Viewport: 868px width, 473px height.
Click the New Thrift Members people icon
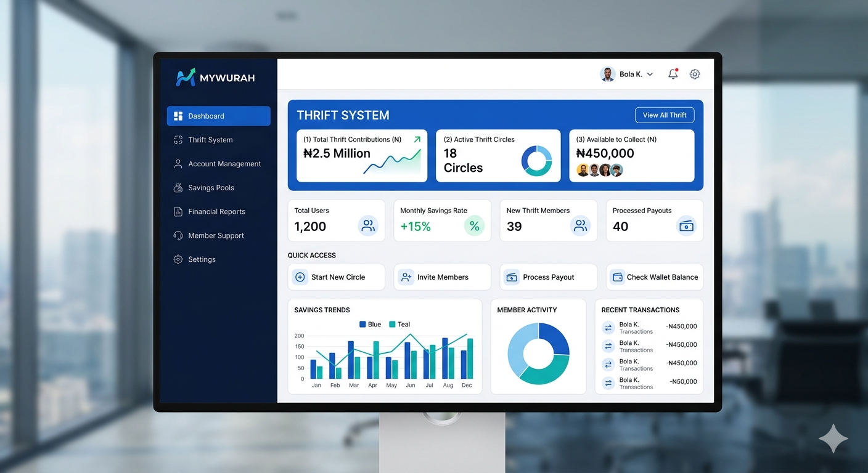580,226
